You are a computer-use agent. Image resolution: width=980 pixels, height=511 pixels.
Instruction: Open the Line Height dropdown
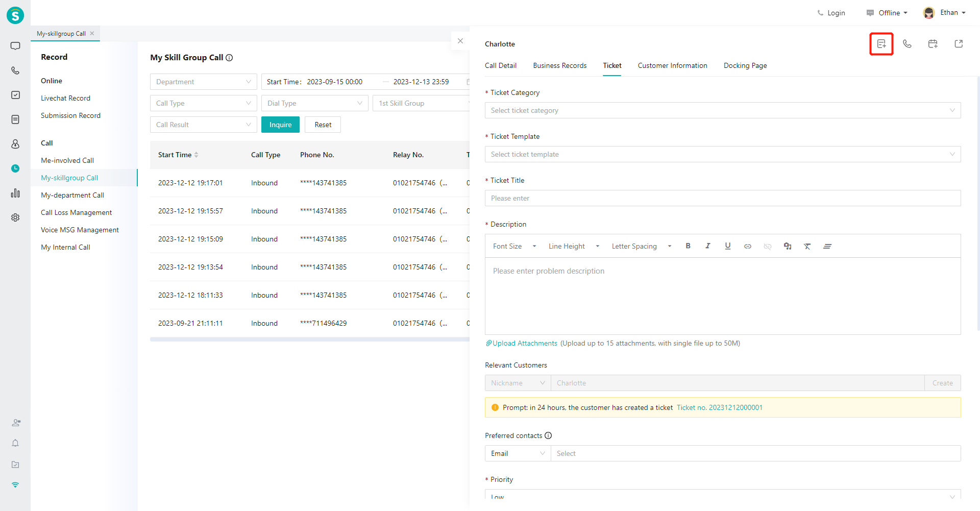click(x=574, y=246)
